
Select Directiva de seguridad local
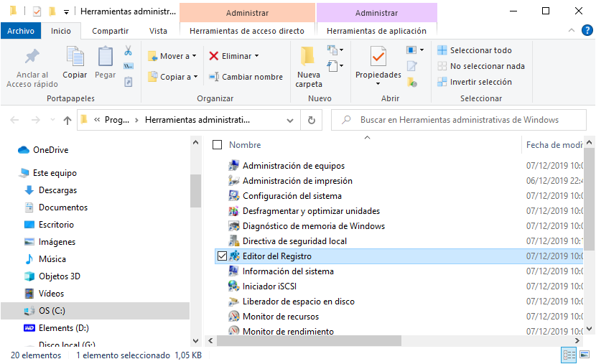pos(294,241)
